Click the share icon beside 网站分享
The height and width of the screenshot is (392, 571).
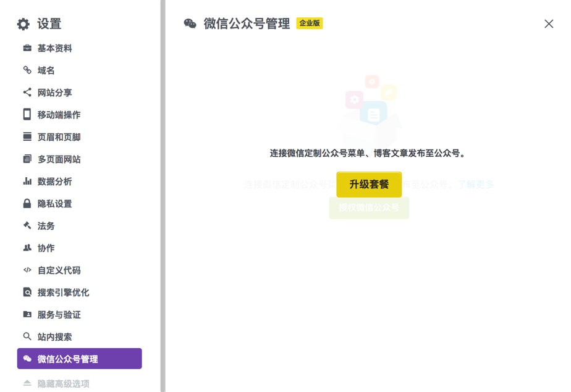click(27, 93)
